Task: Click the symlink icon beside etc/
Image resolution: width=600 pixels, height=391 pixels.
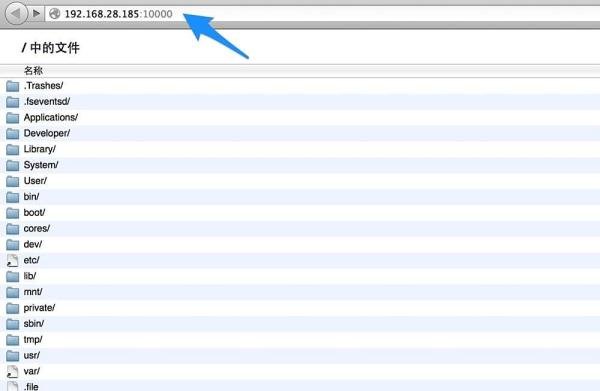Action: click(13, 261)
